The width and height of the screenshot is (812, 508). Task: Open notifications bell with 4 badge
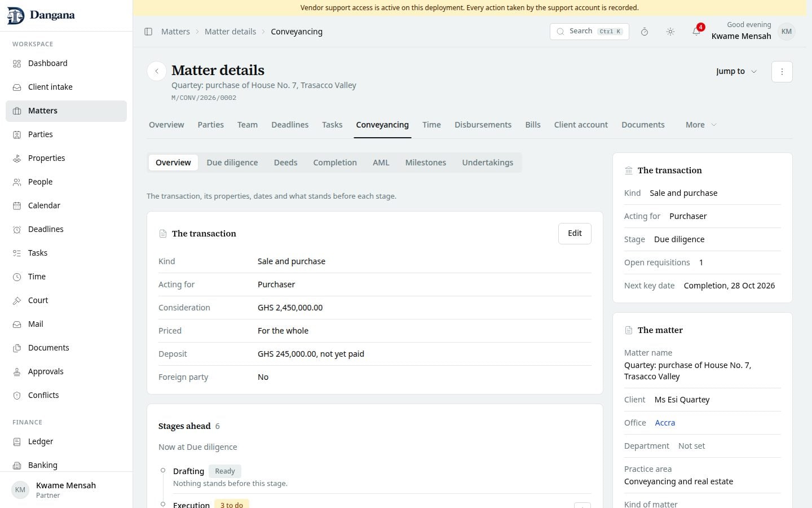point(697,32)
